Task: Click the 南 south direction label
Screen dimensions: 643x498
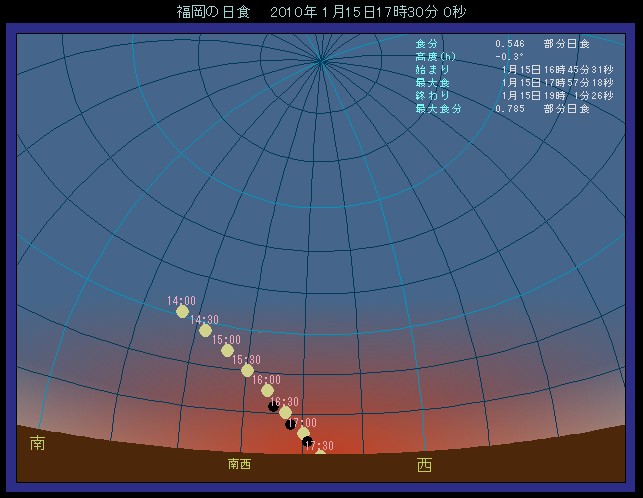Action: [37, 441]
